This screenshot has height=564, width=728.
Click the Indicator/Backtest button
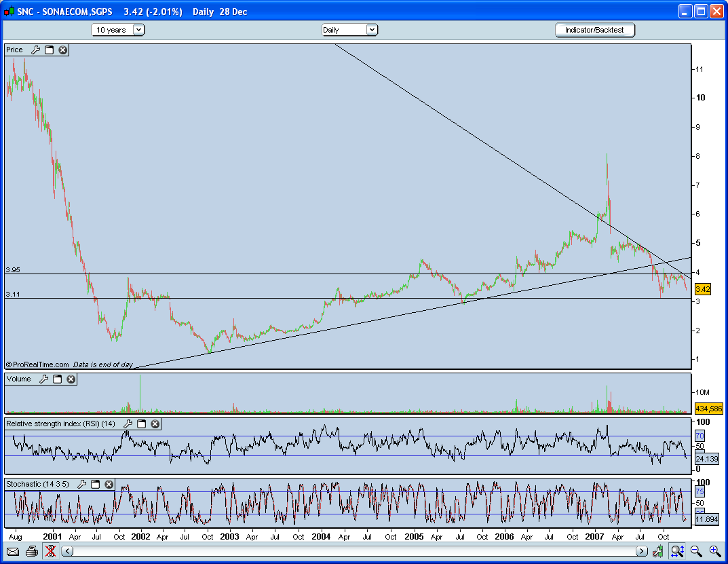pyautogui.click(x=594, y=30)
